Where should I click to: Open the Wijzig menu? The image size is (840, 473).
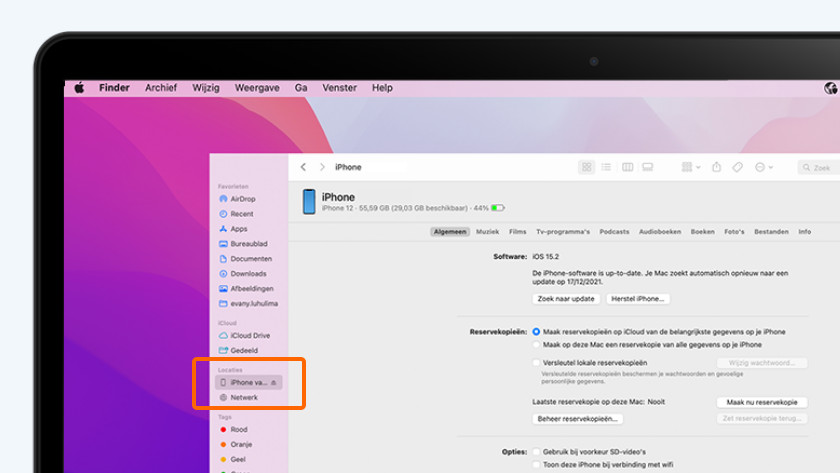click(206, 88)
